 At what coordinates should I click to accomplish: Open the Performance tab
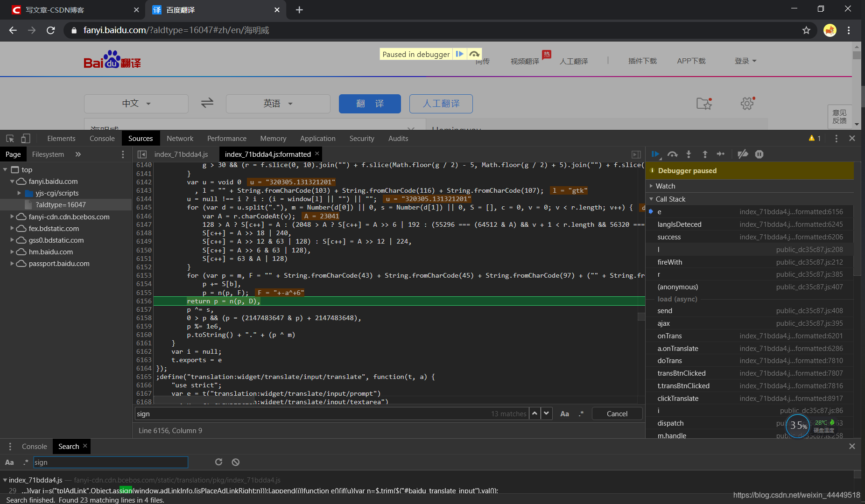[227, 139]
